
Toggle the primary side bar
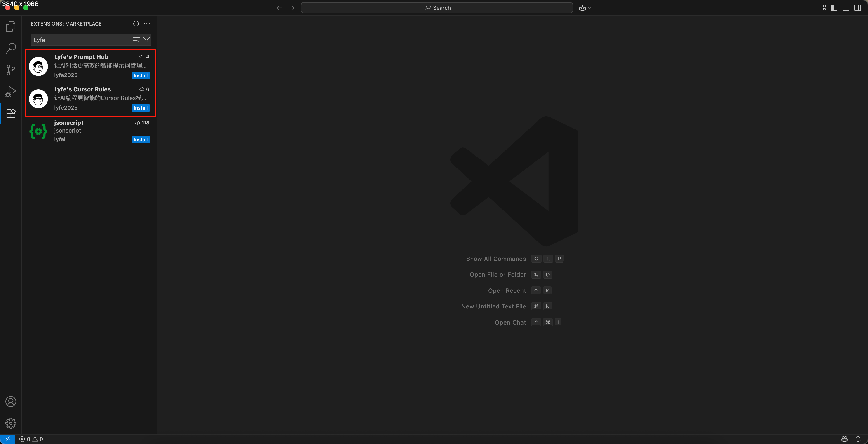(x=834, y=8)
